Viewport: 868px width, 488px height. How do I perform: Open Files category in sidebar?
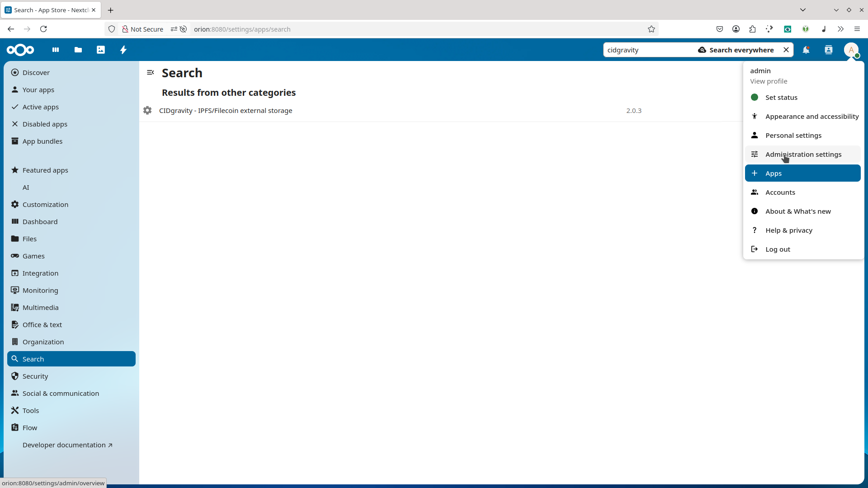click(x=71, y=239)
